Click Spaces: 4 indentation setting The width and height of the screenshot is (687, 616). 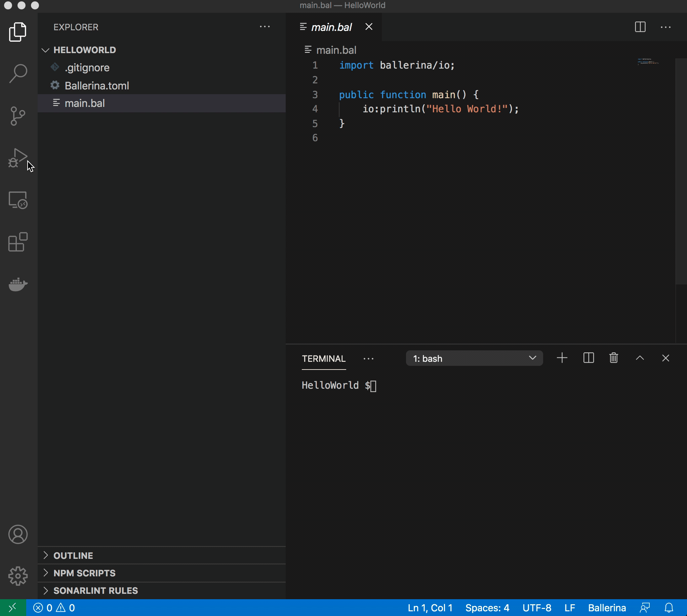tap(487, 608)
